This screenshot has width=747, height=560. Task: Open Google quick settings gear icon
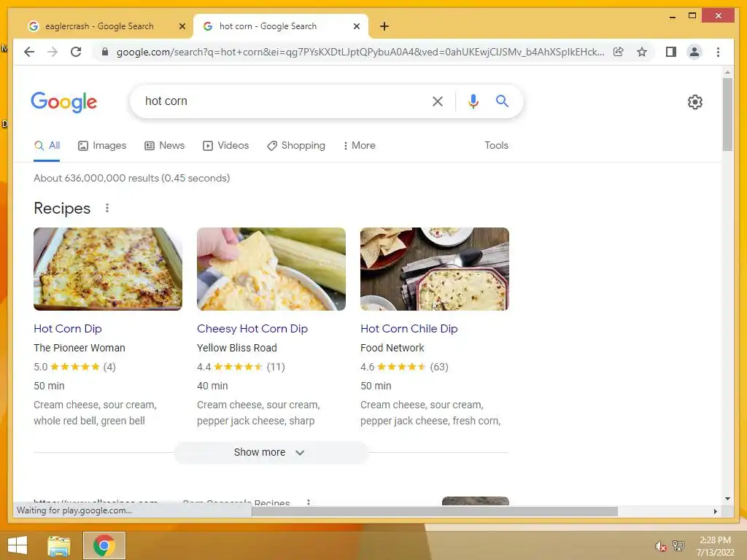694,102
